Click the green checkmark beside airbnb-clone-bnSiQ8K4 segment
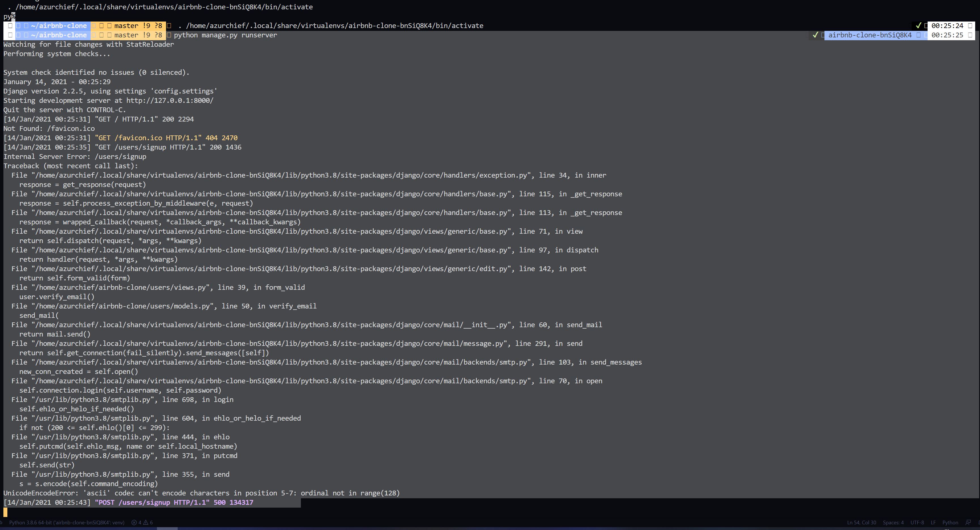 (x=815, y=35)
